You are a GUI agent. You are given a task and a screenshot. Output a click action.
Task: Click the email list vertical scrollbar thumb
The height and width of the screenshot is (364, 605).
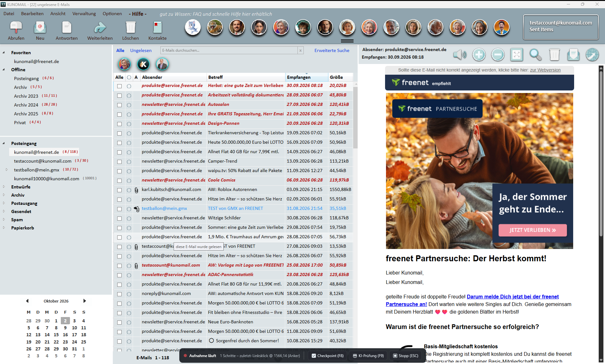[355, 118]
